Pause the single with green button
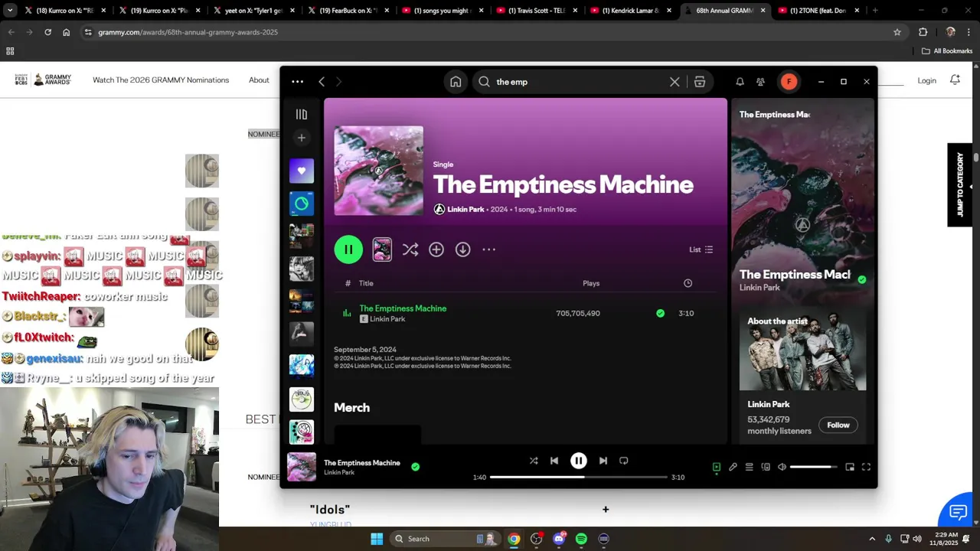The image size is (980, 551). pyautogui.click(x=348, y=249)
